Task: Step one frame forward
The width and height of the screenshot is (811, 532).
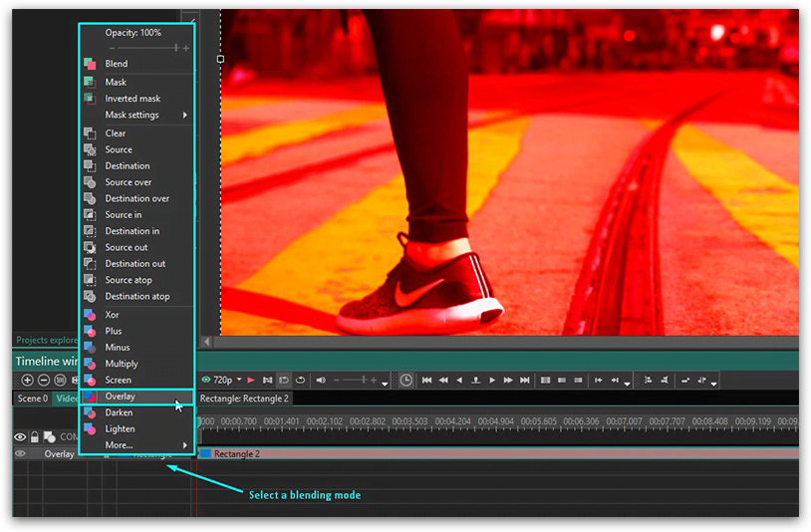Action: [x=492, y=381]
